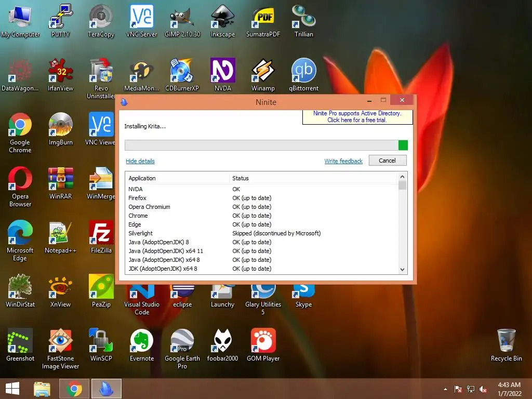This screenshot has height=399, width=532.
Task: Click the Ninite title bar app icon
Action: (x=124, y=102)
